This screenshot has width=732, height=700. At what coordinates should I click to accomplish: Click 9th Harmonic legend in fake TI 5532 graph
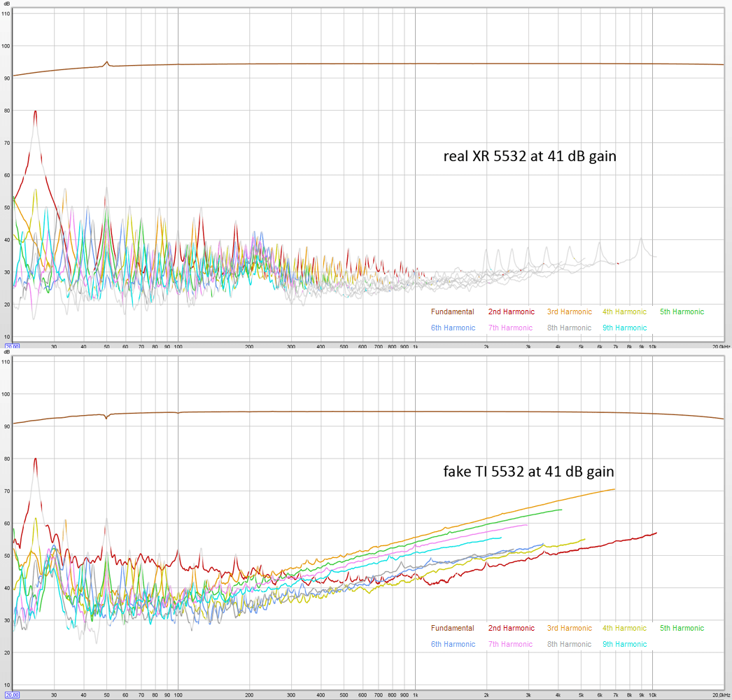(x=624, y=644)
